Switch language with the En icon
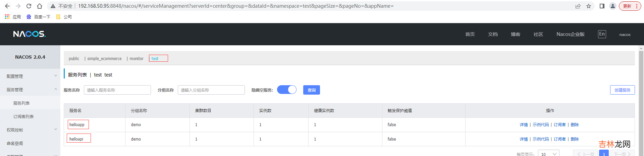This screenshot has height=156, width=644. tap(602, 34)
